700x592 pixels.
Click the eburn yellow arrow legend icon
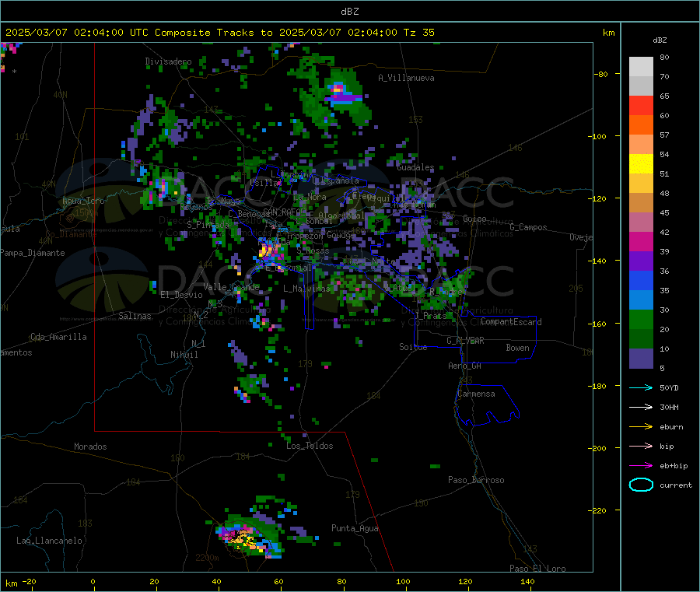point(641,427)
